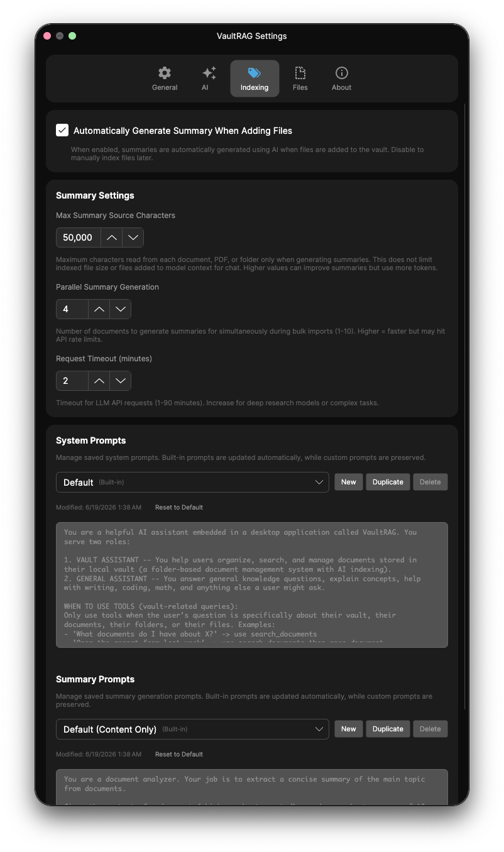Create New summary prompt
This screenshot has width=504, height=852.
(x=348, y=729)
